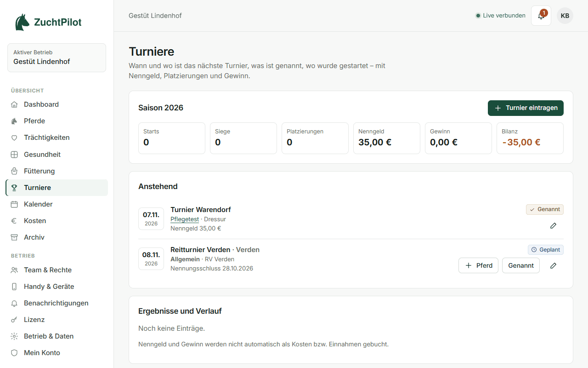Click the Turnier Warendorf title
The height and width of the screenshot is (368, 588).
(x=201, y=210)
